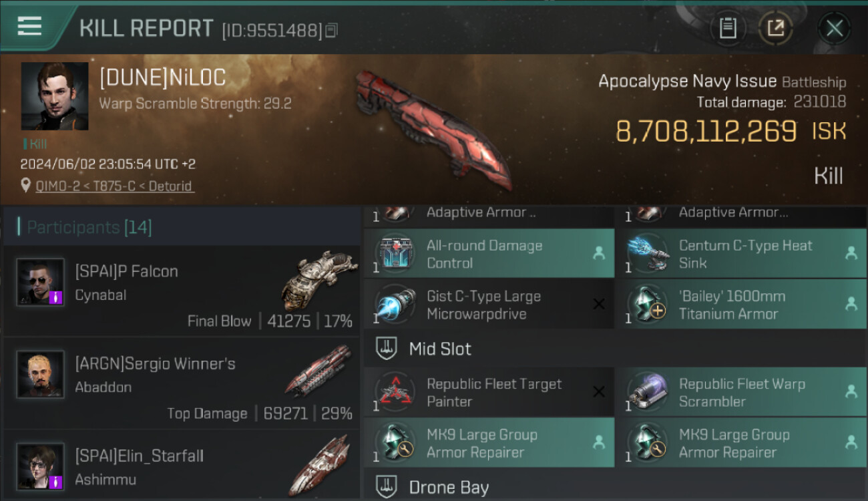The width and height of the screenshot is (868, 501).
Task: Copy the kill report ID
Action: 332,31
